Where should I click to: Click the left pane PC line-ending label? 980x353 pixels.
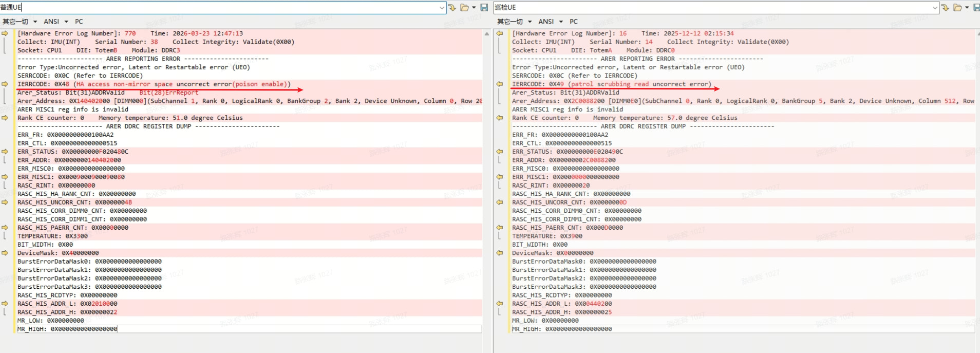coord(79,22)
